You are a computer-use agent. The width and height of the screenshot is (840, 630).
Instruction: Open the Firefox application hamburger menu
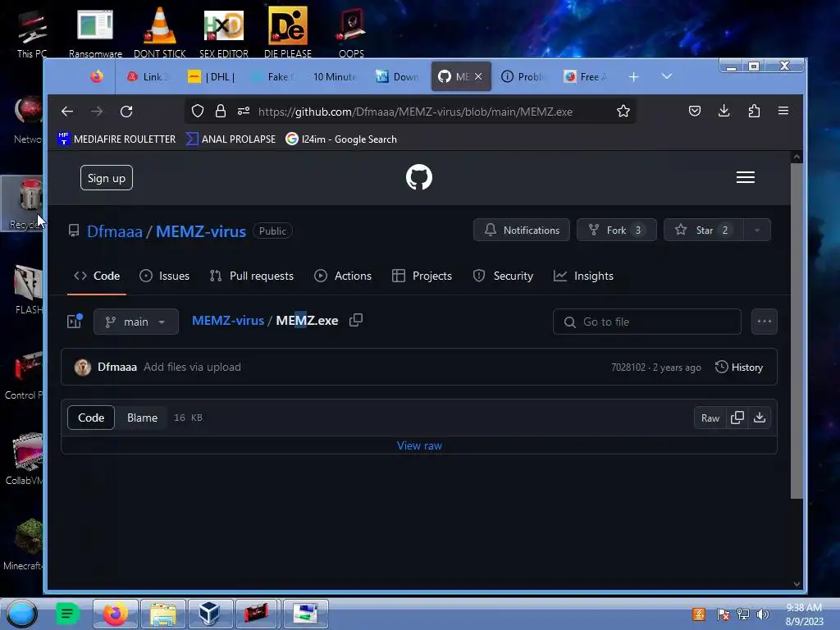tap(783, 111)
